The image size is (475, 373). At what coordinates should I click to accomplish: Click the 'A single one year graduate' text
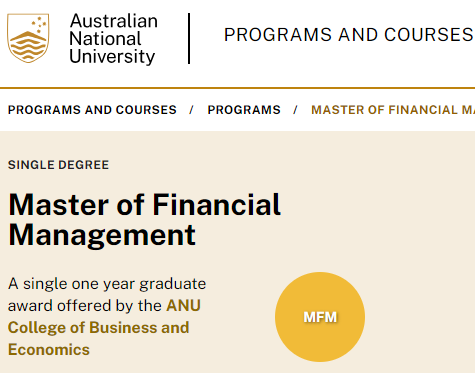pyautogui.click(x=107, y=284)
